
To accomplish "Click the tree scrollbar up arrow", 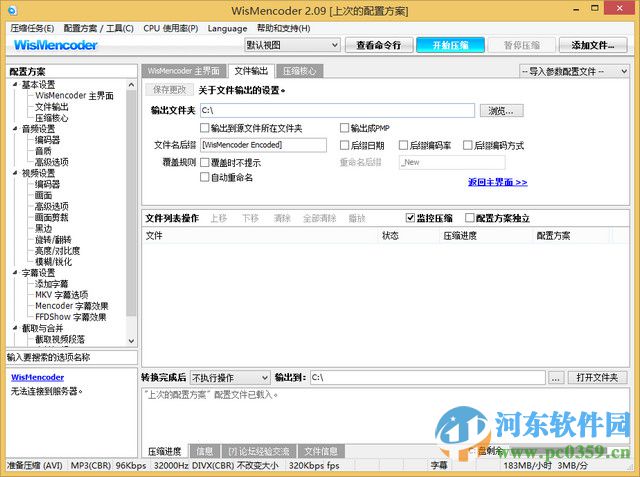I will pyautogui.click(x=131, y=85).
